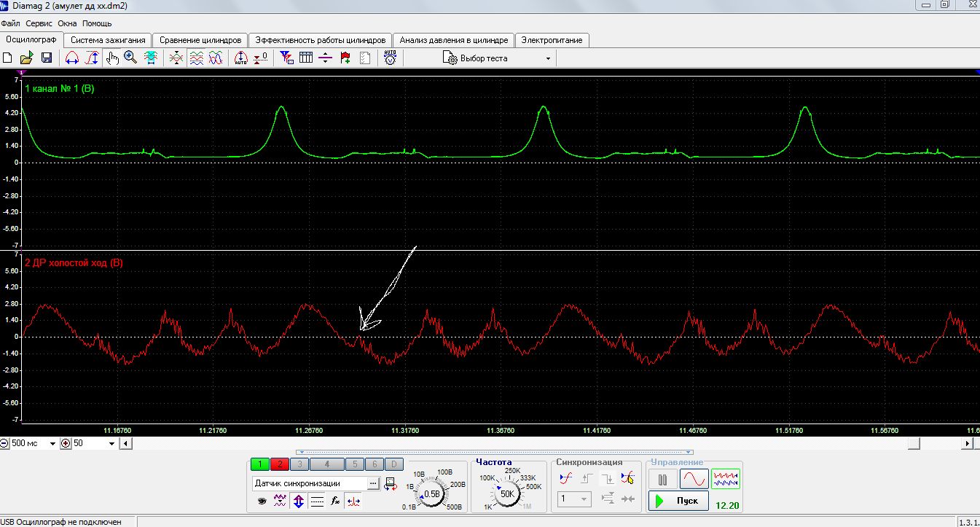This screenshot has height=527, width=980.
Task: Toggle channel visibility eye icon
Action: (262, 501)
